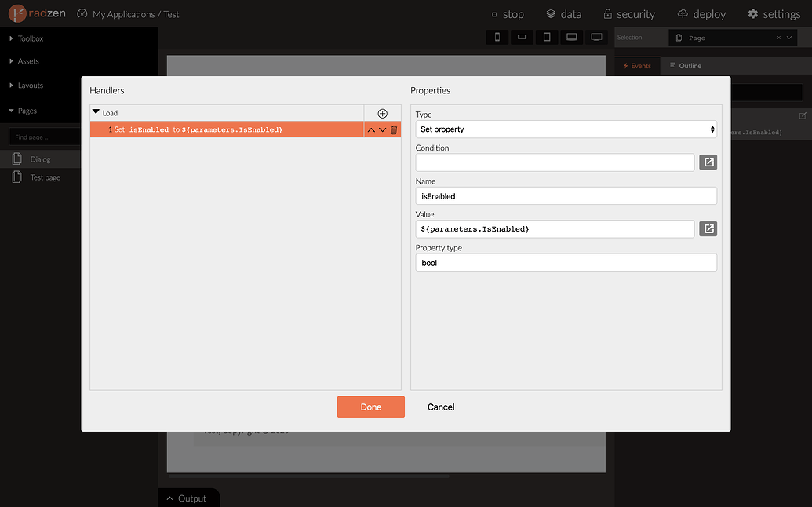Select the phone portrait preview icon
Screen dimensions: 812x507
(497, 37)
